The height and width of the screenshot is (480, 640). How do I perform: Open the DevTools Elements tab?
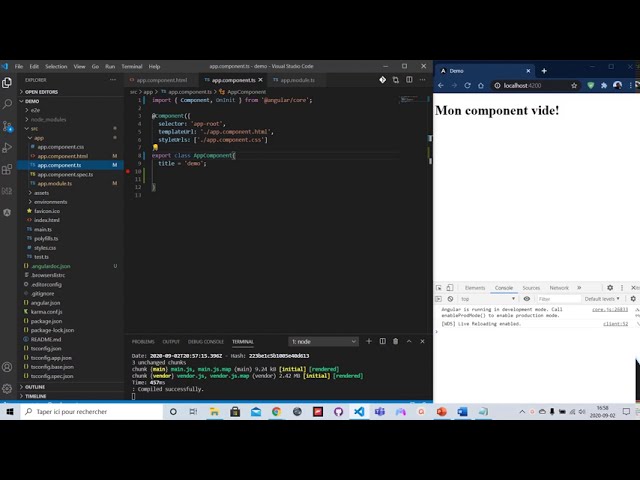(x=475, y=288)
